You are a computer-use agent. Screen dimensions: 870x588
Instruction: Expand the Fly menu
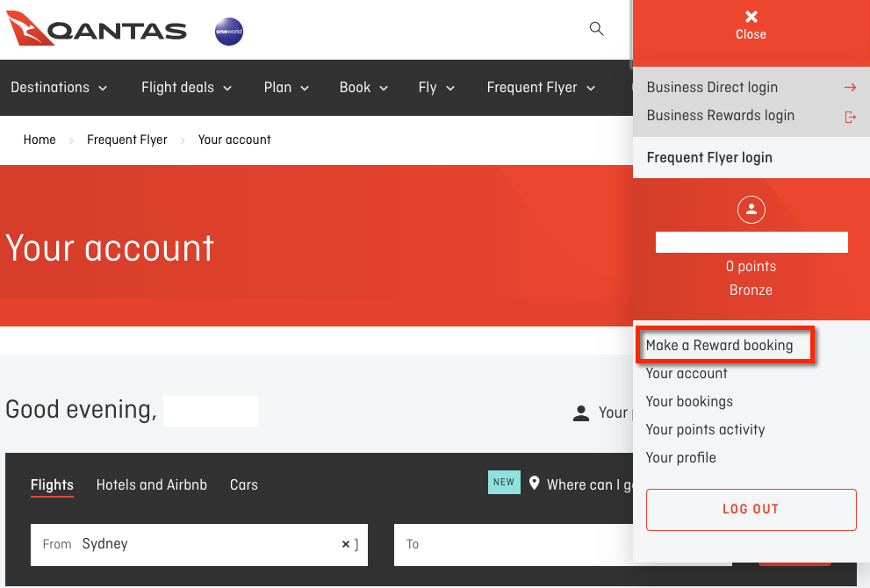(436, 88)
